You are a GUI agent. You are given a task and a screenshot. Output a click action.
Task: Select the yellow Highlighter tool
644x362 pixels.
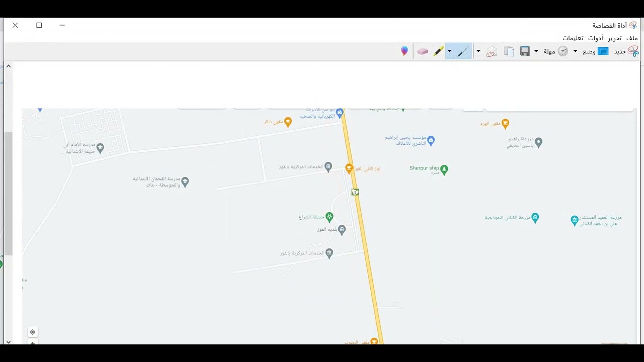[438, 51]
